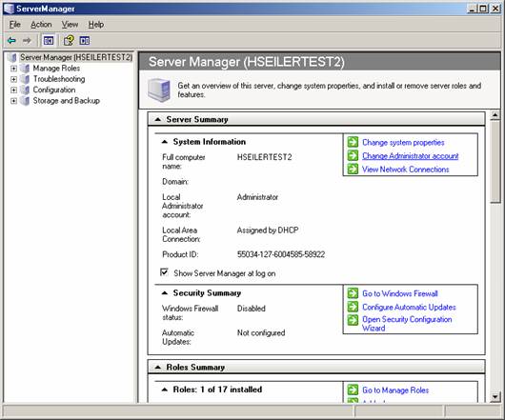Expand the Storage and Backup tree node
The height and width of the screenshot is (420, 505).
coord(13,101)
